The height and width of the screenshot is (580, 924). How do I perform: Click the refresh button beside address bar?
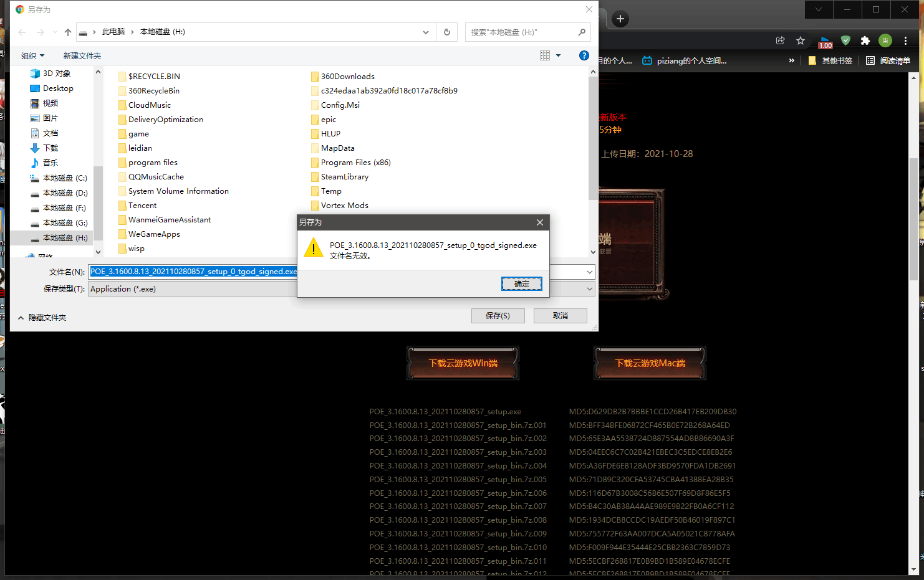tap(446, 32)
